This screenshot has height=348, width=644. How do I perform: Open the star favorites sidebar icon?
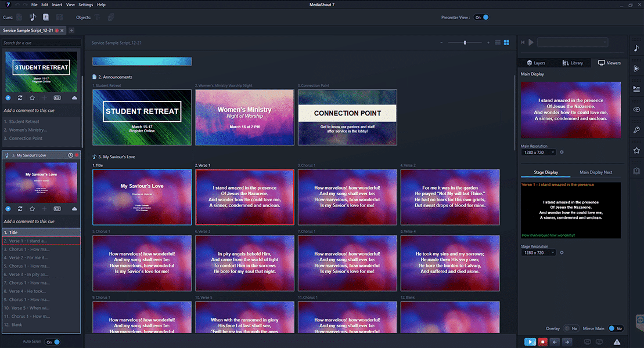click(x=636, y=151)
